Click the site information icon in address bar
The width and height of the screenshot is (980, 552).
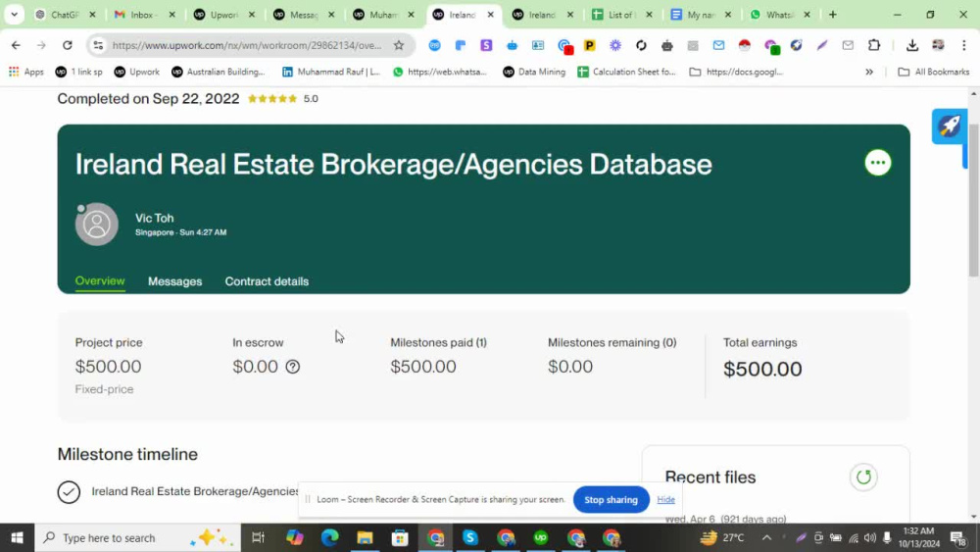pyautogui.click(x=98, y=45)
